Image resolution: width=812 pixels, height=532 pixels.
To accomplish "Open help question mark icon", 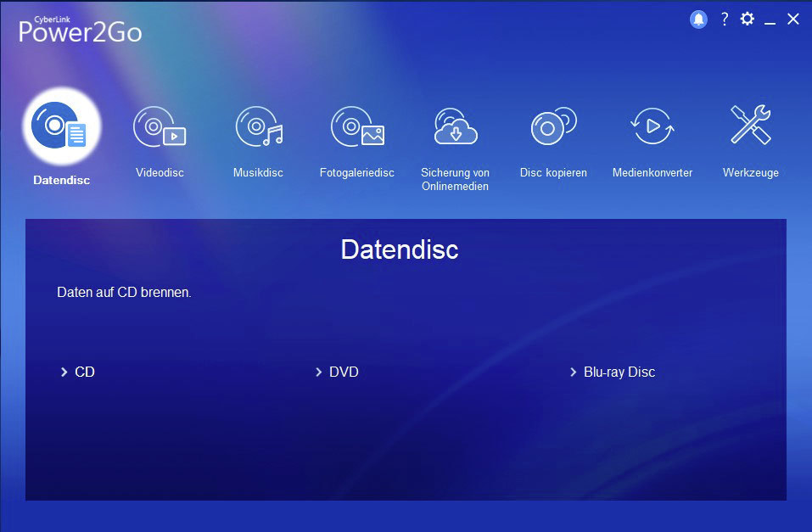I will pos(725,20).
